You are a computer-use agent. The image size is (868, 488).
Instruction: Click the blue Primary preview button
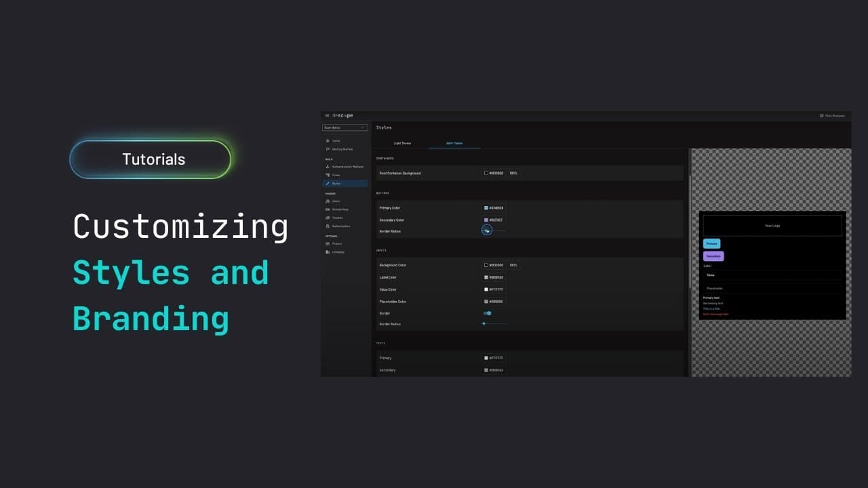click(711, 243)
